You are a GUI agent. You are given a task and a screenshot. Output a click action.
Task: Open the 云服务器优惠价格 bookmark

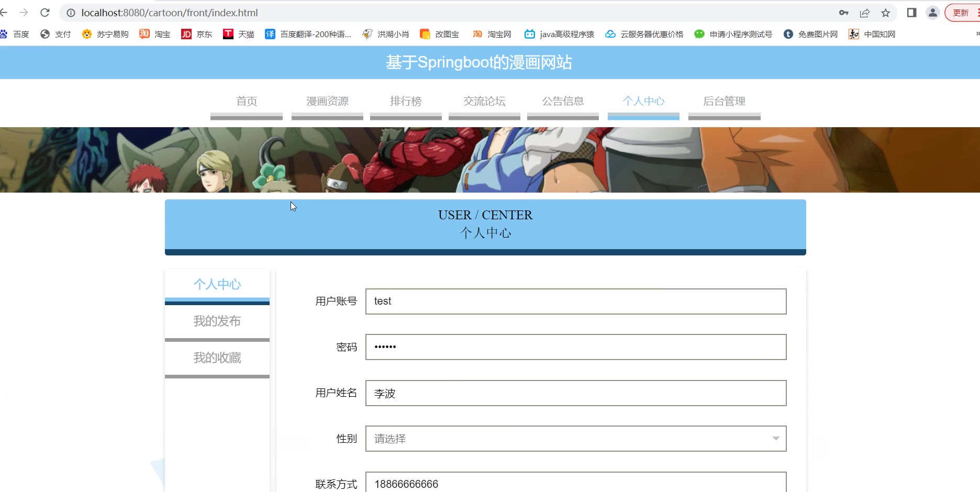click(644, 34)
